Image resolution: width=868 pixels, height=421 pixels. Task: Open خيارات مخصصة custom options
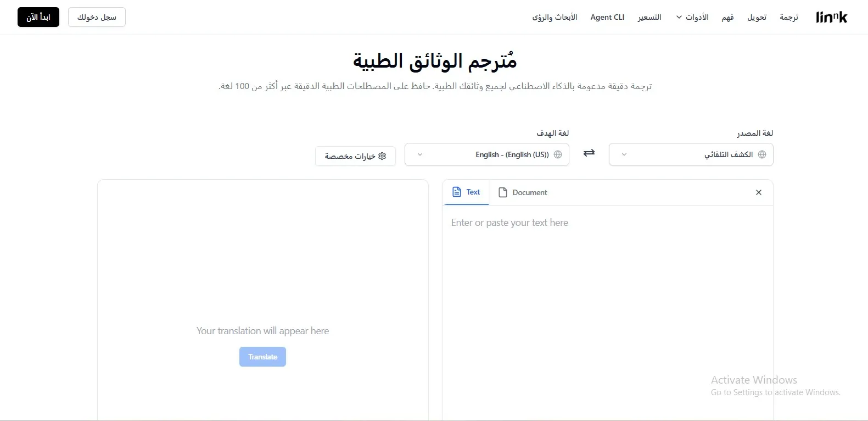[355, 156]
